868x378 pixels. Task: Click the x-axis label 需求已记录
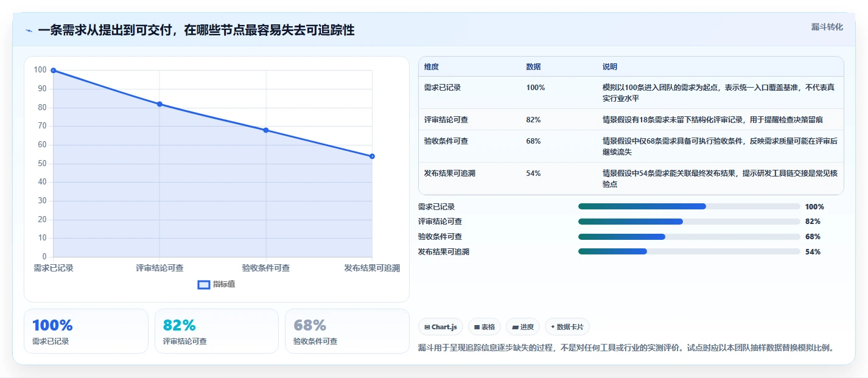coord(54,268)
